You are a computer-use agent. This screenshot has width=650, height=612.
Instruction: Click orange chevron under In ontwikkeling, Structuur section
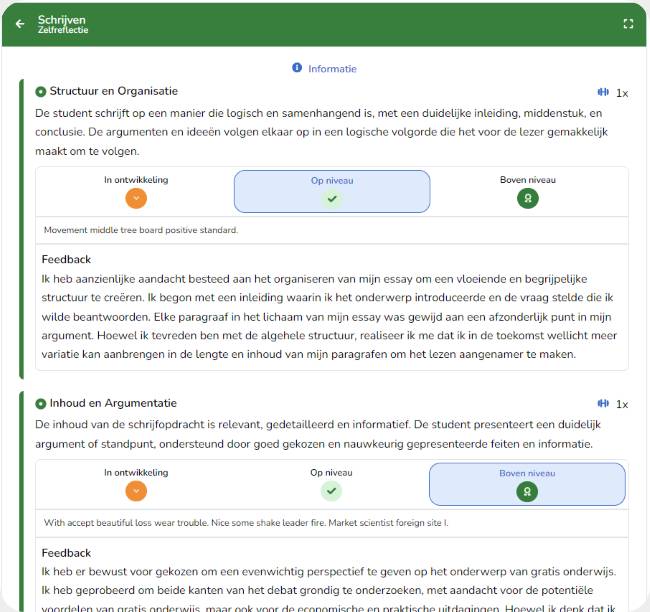pyautogui.click(x=136, y=199)
